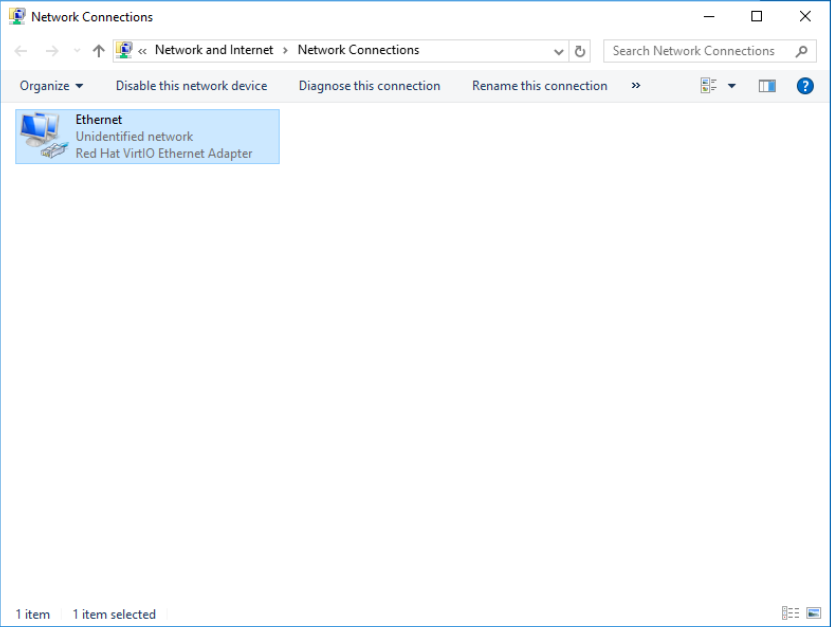
Task: Open the Organize dropdown menu
Action: point(51,86)
